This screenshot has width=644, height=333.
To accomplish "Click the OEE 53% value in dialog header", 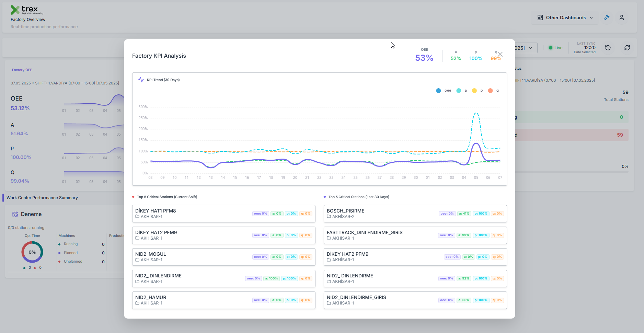I will tap(424, 58).
